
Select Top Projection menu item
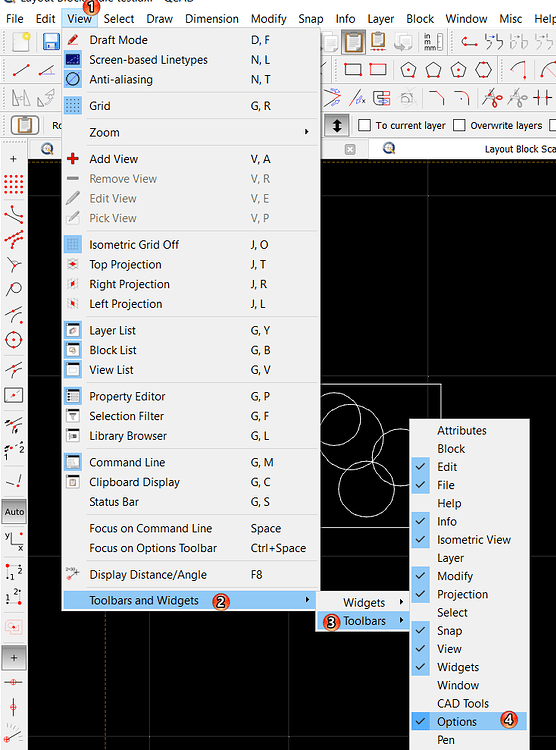(x=191, y=265)
